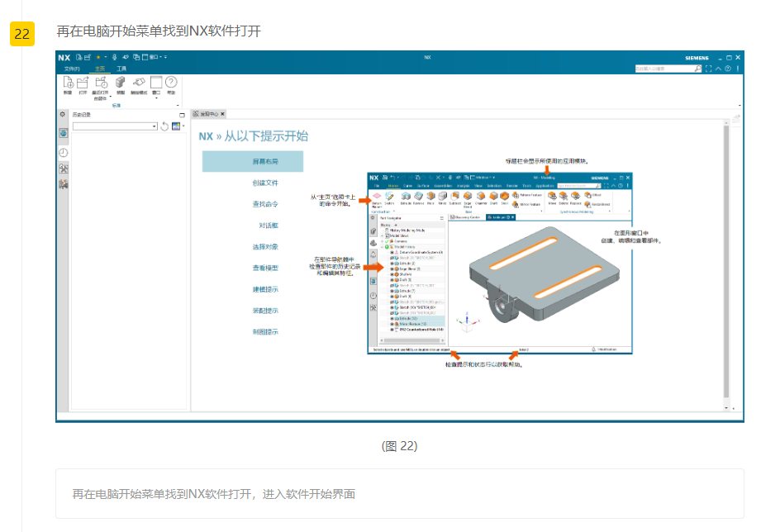
Task: Select the Roles icon at resource bar bottom
Action: click(x=63, y=184)
